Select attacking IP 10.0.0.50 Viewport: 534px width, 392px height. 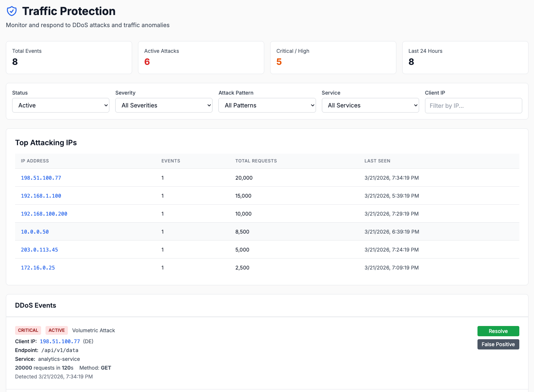pos(34,232)
